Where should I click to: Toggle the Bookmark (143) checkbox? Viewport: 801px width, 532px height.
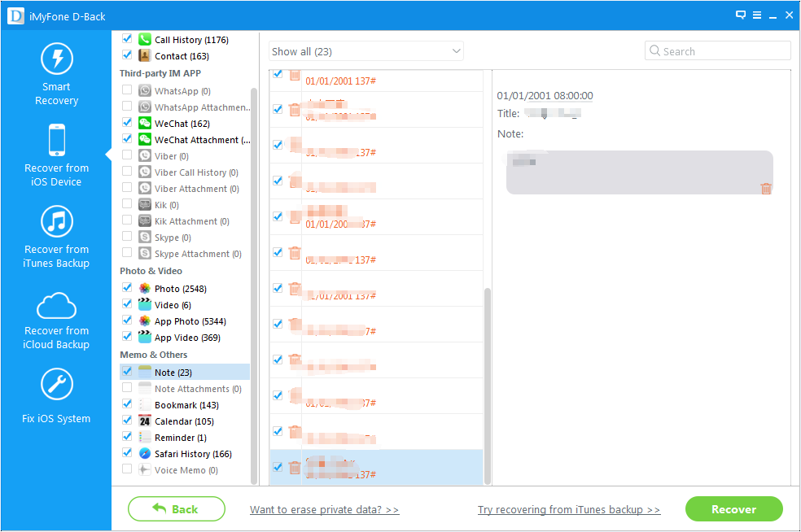(x=127, y=403)
